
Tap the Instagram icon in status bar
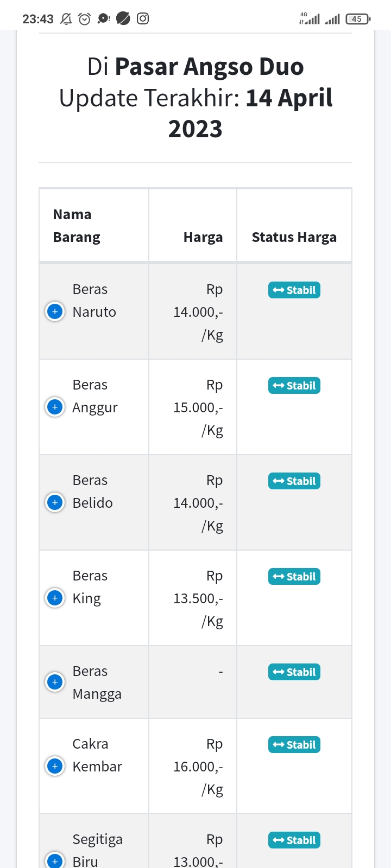pos(143,18)
